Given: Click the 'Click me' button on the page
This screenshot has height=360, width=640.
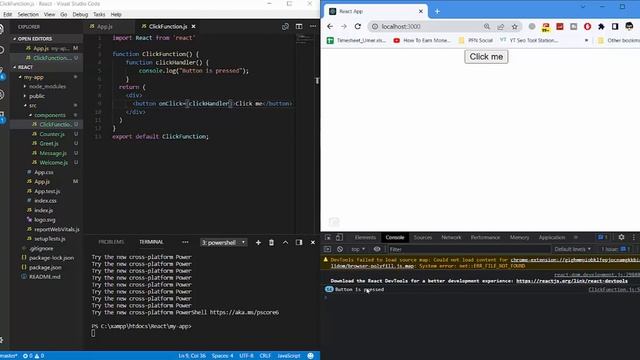Looking at the screenshot, I should click(x=486, y=57).
